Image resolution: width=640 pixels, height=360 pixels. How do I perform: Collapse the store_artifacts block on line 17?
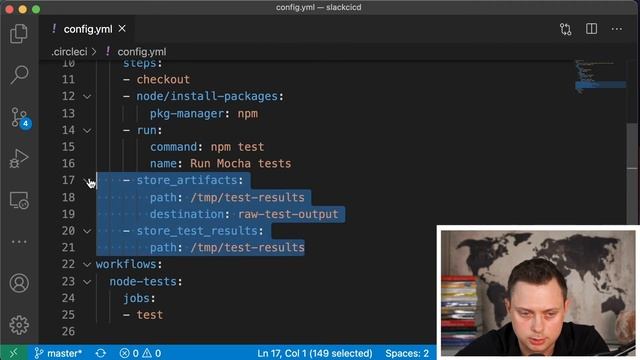click(x=87, y=181)
